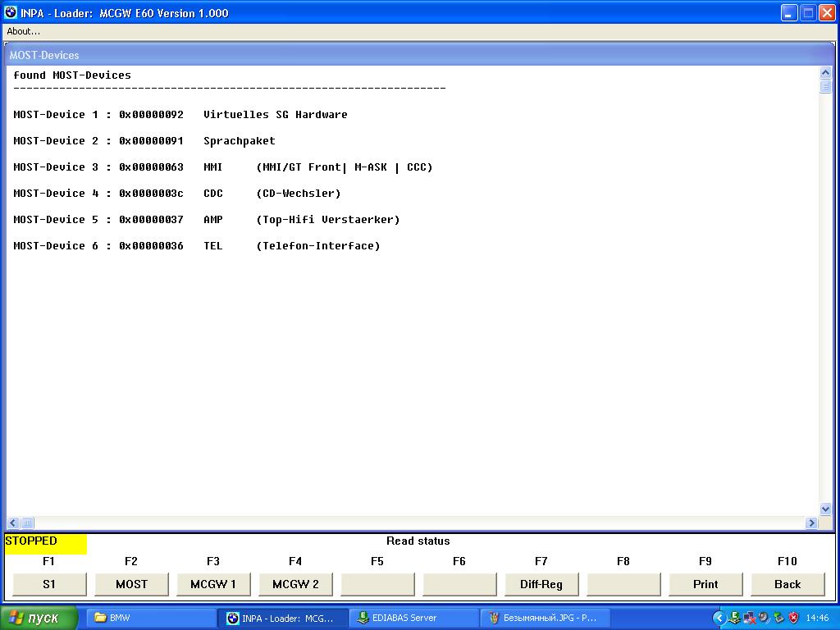Click the system clock showing 14:46
The height and width of the screenshot is (630, 840).
[x=817, y=619]
